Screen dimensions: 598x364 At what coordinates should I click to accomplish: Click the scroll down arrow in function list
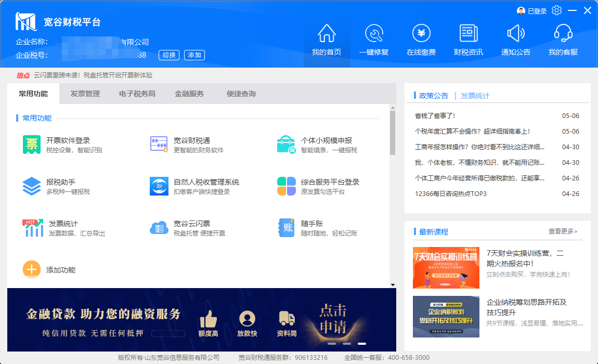coord(393,284)
